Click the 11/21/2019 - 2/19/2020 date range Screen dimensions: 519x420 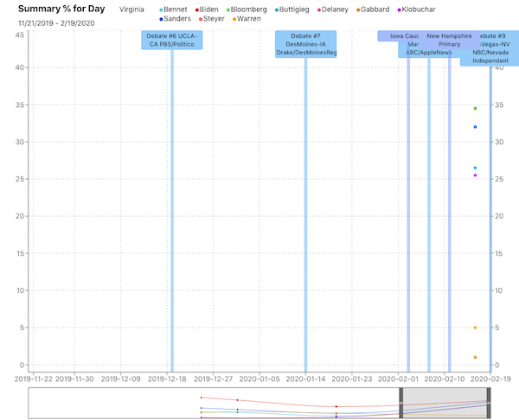tap(56, 23)
